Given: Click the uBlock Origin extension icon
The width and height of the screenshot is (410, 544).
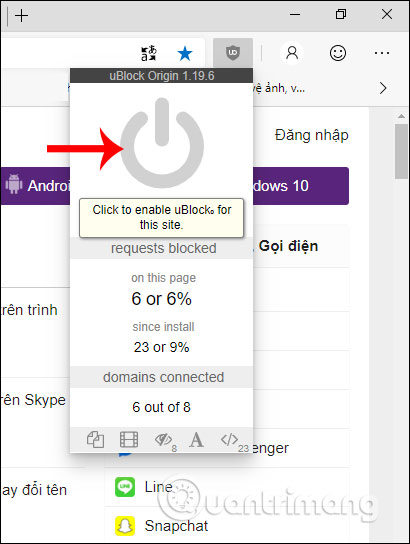Looking at the screenshot, I should pyautogui.click(x=233, y=53).
